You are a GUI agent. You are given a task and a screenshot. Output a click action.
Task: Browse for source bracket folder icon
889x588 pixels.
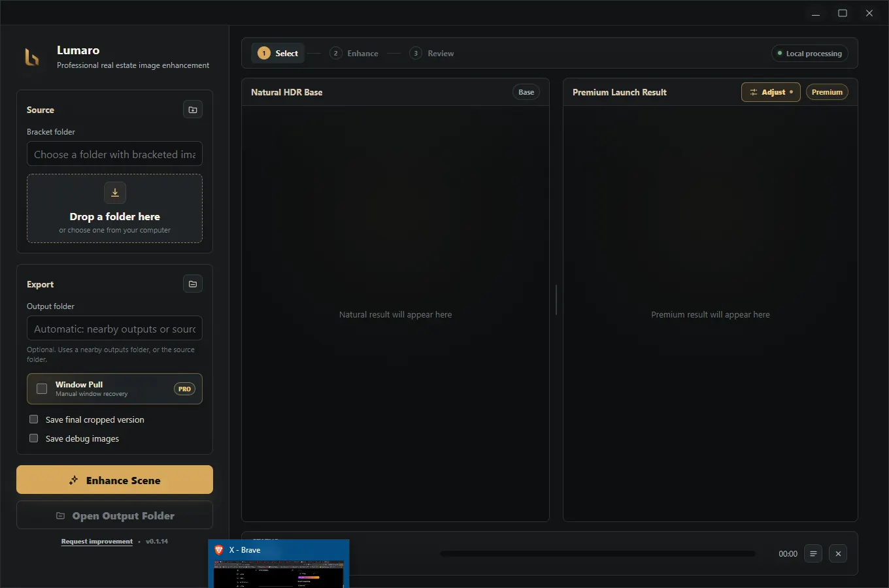(x=193, y=110)
